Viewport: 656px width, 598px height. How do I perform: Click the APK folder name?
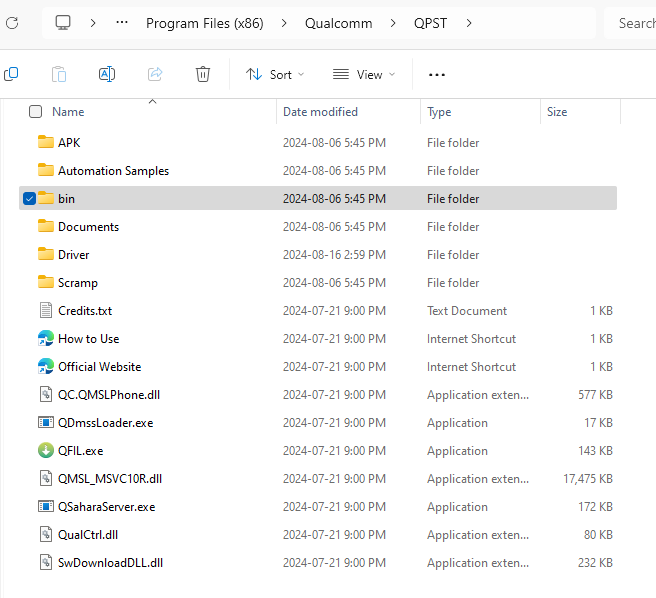[x=69, y=143]
